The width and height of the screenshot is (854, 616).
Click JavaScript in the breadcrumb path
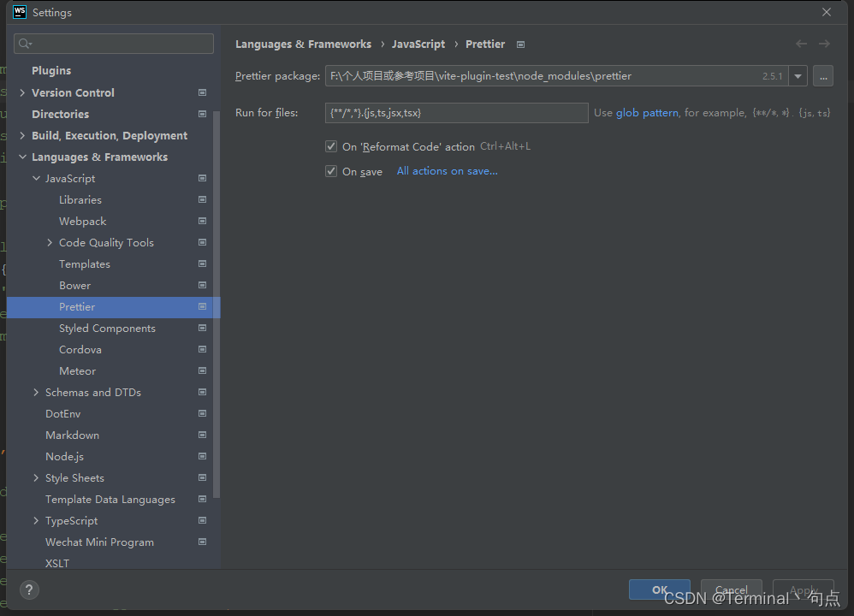[418, 44]
